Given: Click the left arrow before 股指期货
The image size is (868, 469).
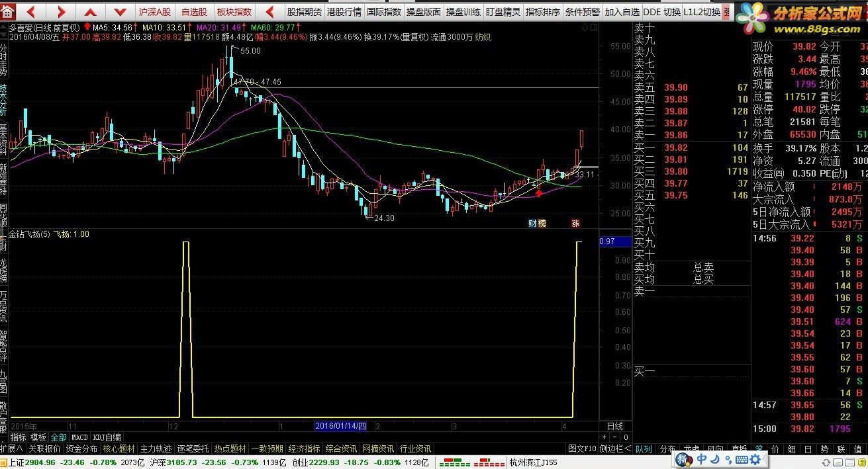Looking at the screenshot, I should coord(270,12).
